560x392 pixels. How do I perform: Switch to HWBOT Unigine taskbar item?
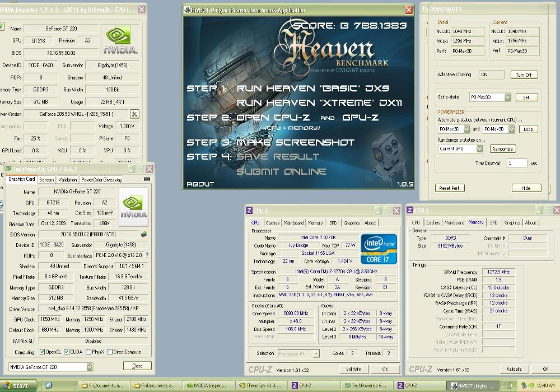pos(473,386)
